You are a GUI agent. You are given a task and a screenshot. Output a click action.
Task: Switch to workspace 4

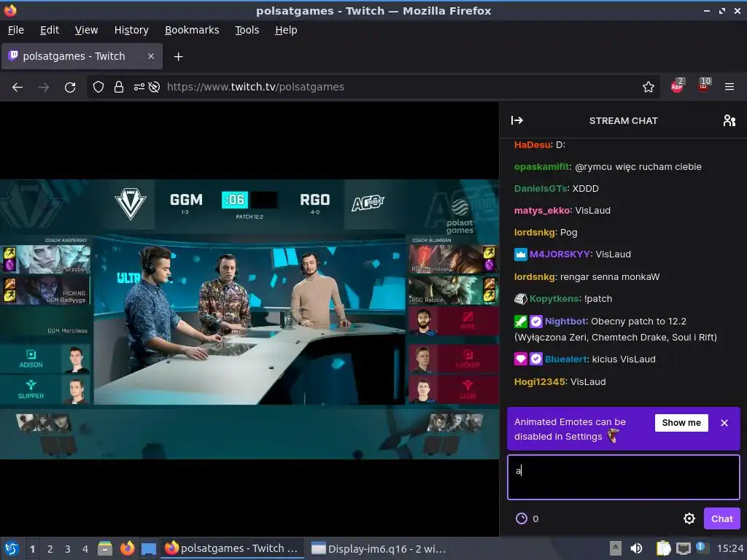(x=85, y=549)
